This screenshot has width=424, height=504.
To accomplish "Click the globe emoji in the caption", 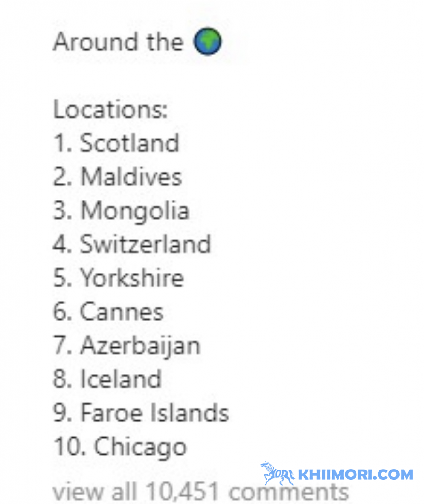I will click(207, 42).
